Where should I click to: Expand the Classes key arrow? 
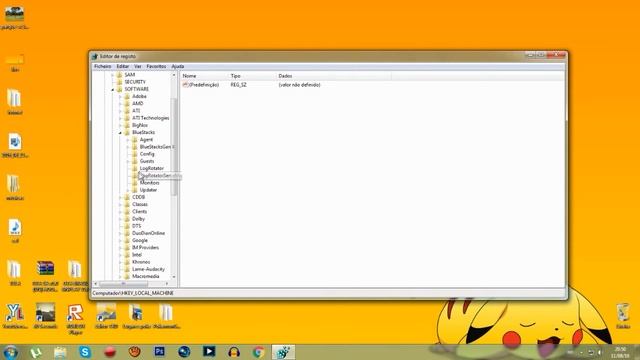pos(120,204)
